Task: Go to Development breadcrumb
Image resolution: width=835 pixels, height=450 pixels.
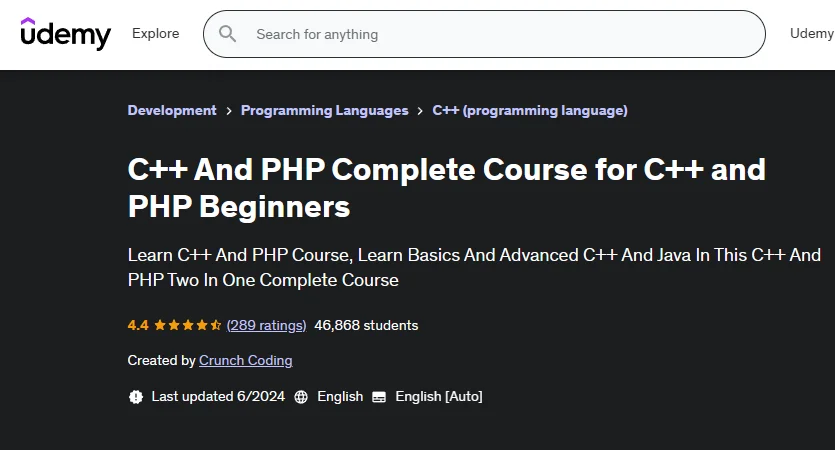Action: point(172,110)
